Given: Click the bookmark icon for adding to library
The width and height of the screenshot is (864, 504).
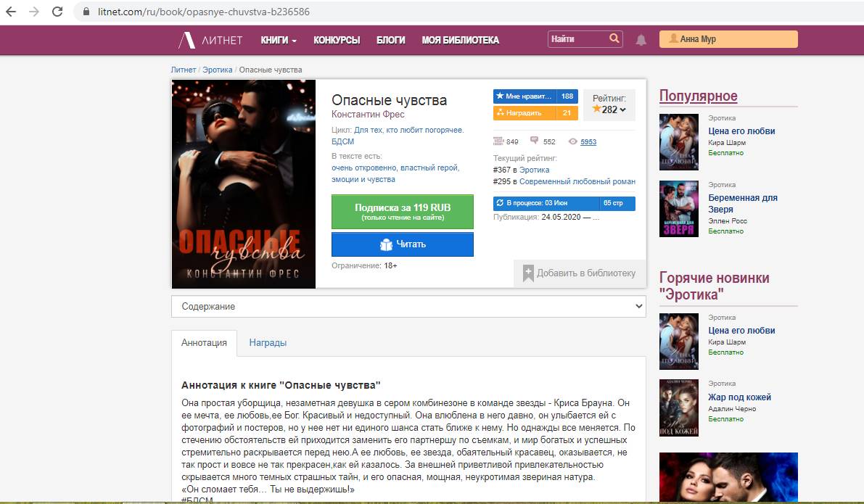Looking at the screenshot, I should pos(528,273).
